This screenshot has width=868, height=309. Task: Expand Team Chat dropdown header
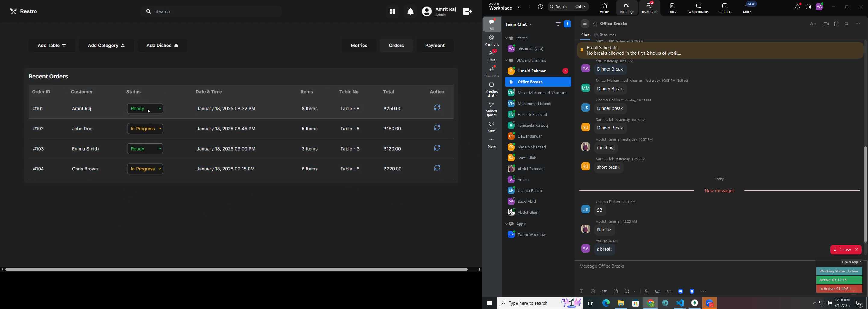click(519, 24)
